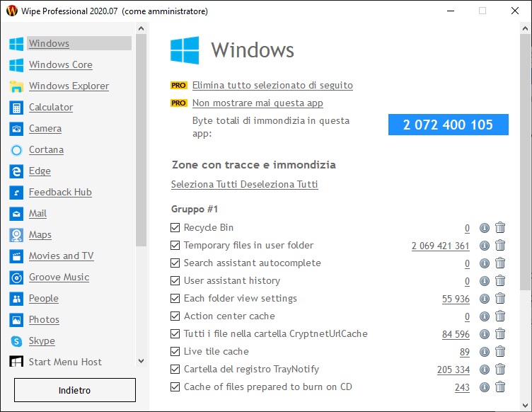Select Movies and TV from app list

click(61, 256)
